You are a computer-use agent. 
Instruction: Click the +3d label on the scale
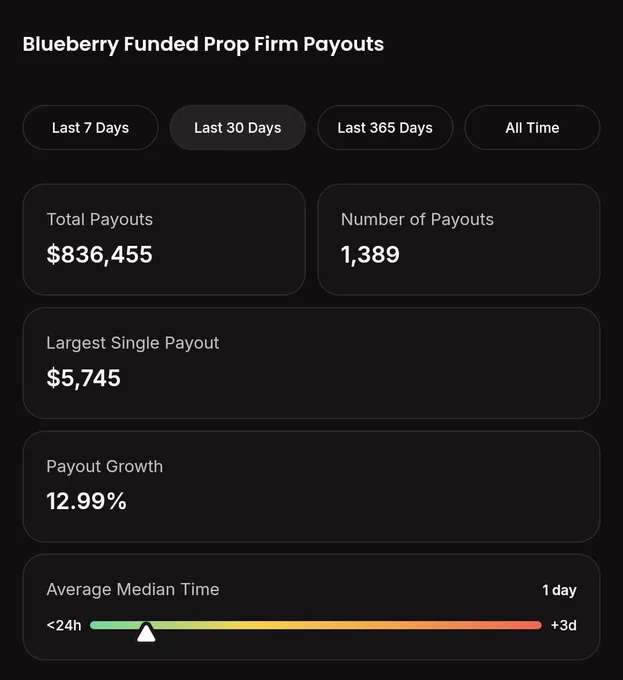[x=564, y=625]
